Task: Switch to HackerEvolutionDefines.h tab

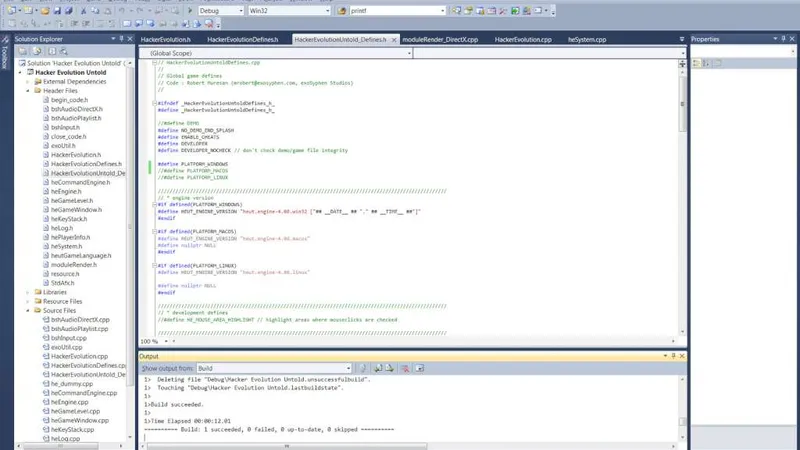Action: point(243,39)
